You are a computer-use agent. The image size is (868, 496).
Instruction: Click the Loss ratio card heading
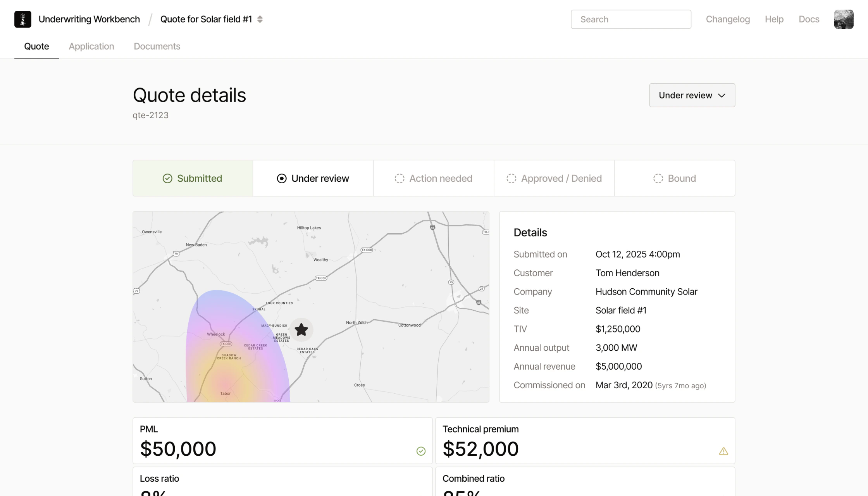[159, 479]
